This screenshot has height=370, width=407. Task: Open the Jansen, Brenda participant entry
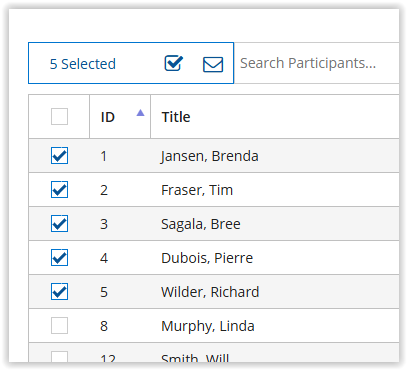(210, 156)
